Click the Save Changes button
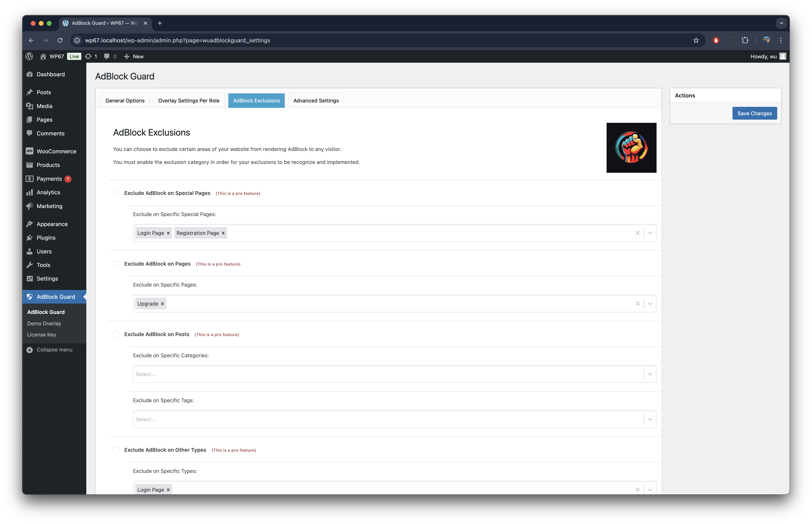The image size is (812, 524). coord(754,113)
